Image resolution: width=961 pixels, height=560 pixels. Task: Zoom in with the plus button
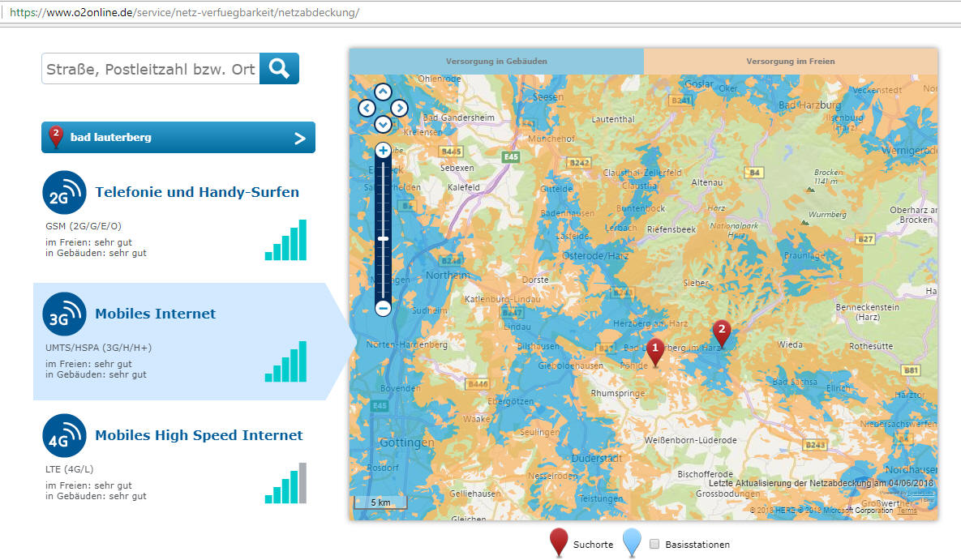pyautogui.click(x=384, y=150)
